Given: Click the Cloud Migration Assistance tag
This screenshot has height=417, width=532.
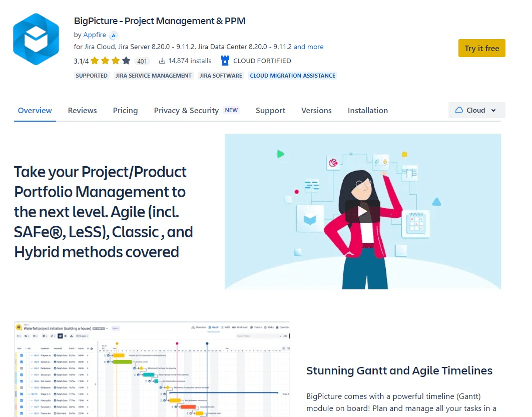Looking at the screenshot, I should pos(292,76).
